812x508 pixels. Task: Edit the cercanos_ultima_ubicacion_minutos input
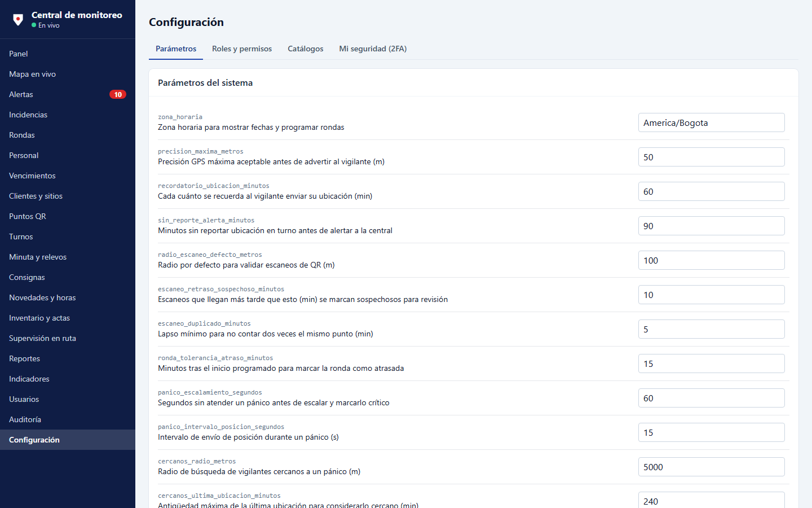pyautogui.click(x=712, y=500)
